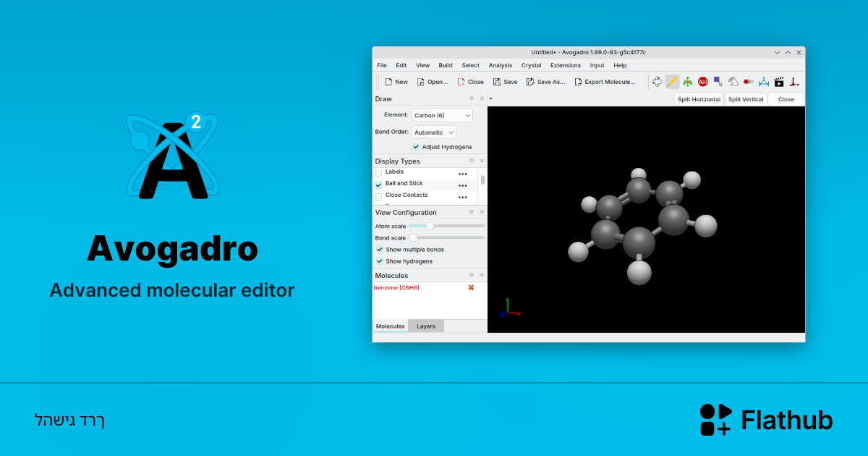Open the Bond Order dropdown
Image resolution: width=868 pixels, height=456 pixels.
[434, 132]
